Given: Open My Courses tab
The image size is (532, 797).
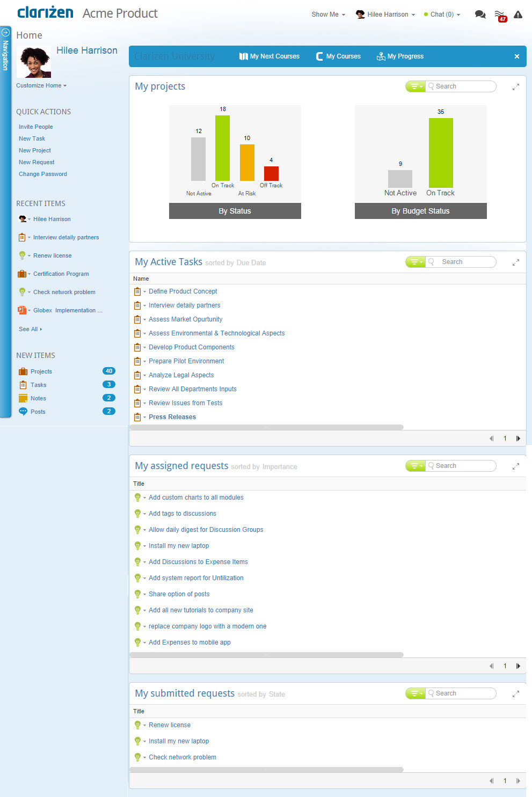Looking at the screenshot, I should (x=338, y=56).
